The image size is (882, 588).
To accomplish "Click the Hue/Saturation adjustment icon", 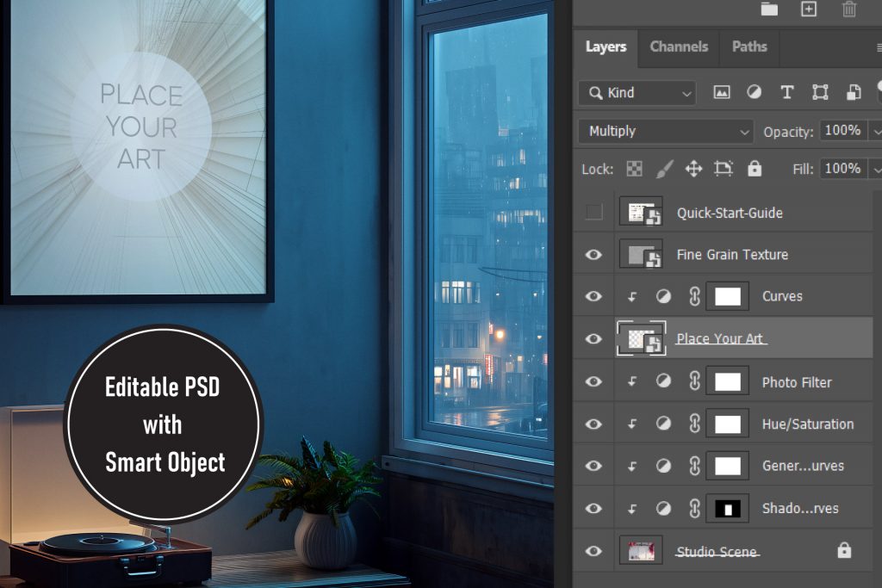I will 664,424.
